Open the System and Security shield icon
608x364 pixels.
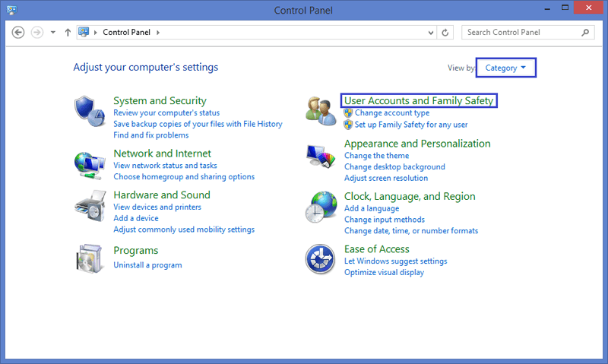click(90, 111)
